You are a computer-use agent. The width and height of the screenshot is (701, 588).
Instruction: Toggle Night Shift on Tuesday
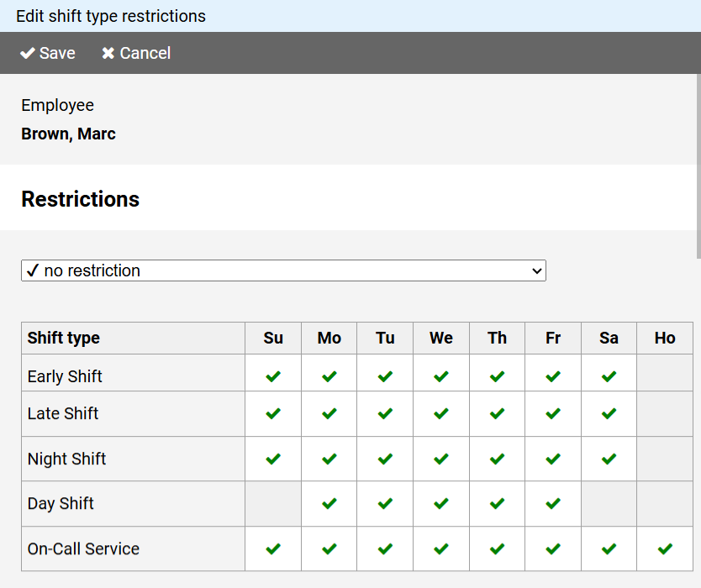[x=385, y=459]
